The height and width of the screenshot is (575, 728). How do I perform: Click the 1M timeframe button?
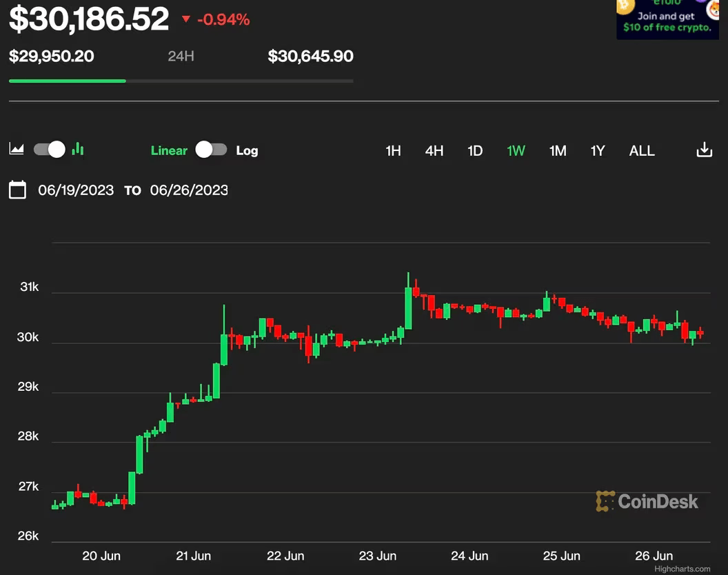(x=557, y=150)
